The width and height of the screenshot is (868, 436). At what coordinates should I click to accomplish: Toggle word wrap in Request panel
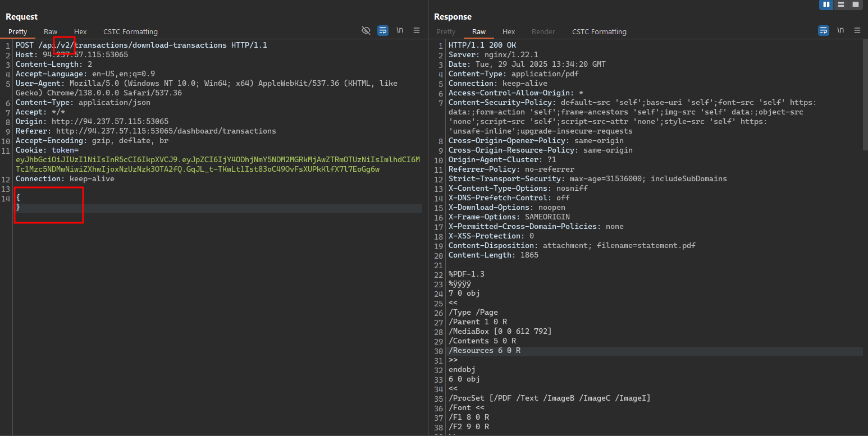383,30
